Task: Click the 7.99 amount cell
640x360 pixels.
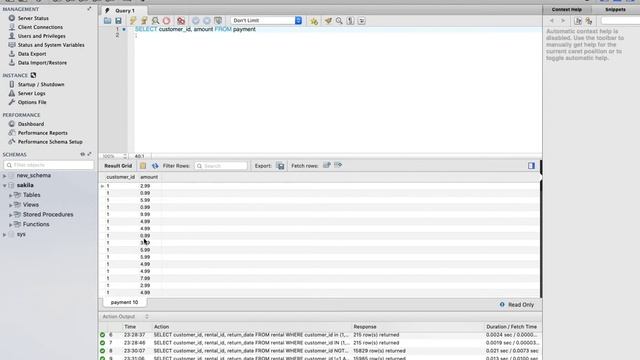Action: [145, 278]
